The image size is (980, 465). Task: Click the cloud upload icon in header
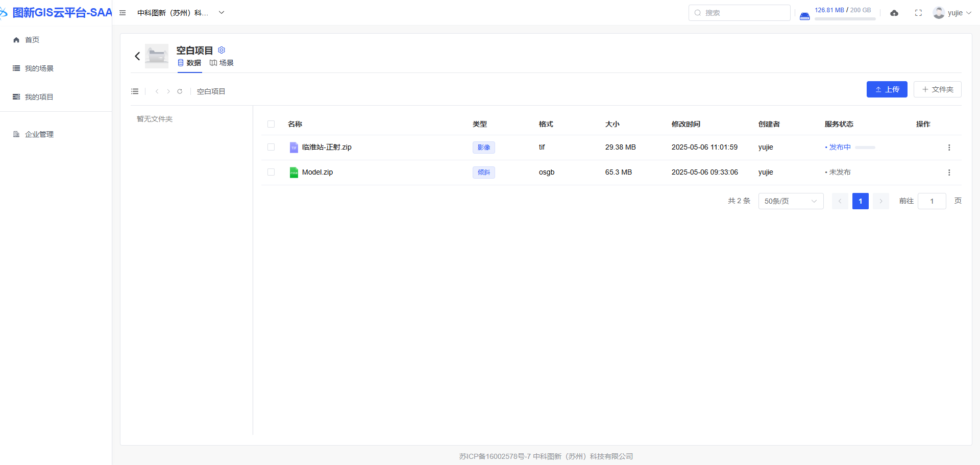894,13
